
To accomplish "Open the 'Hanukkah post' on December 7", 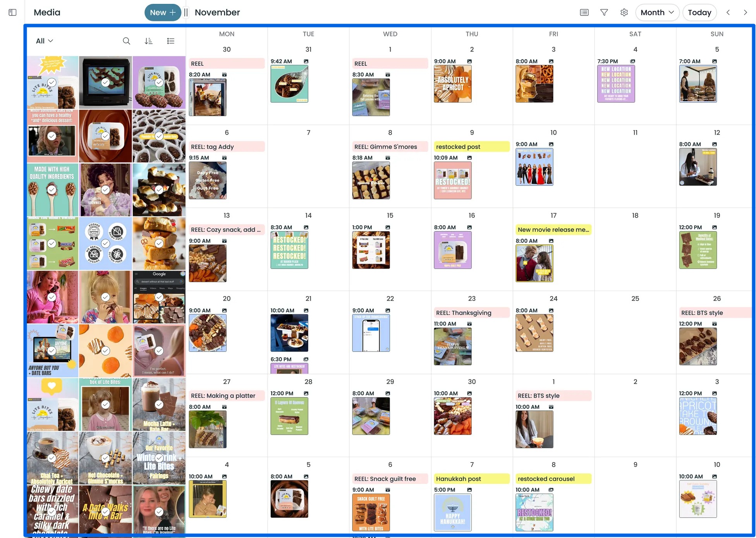I will pyautogui.click(x=471, y=478).
